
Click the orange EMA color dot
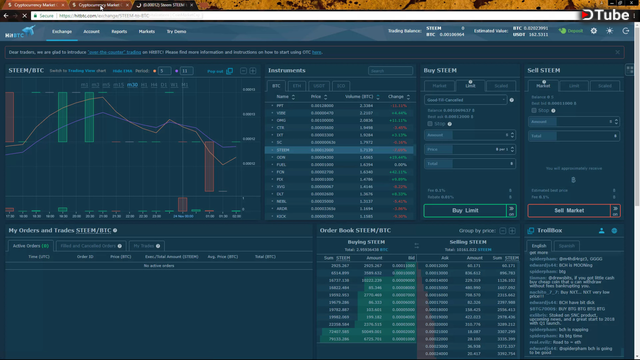[154, 71]
